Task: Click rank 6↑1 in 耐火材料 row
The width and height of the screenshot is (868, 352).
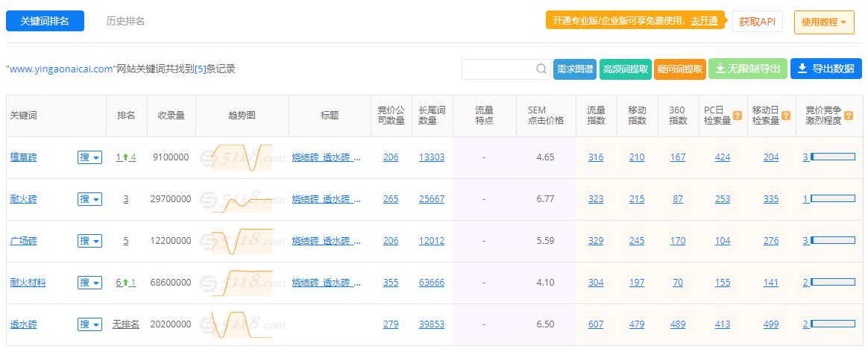Action: coord(126,283)
